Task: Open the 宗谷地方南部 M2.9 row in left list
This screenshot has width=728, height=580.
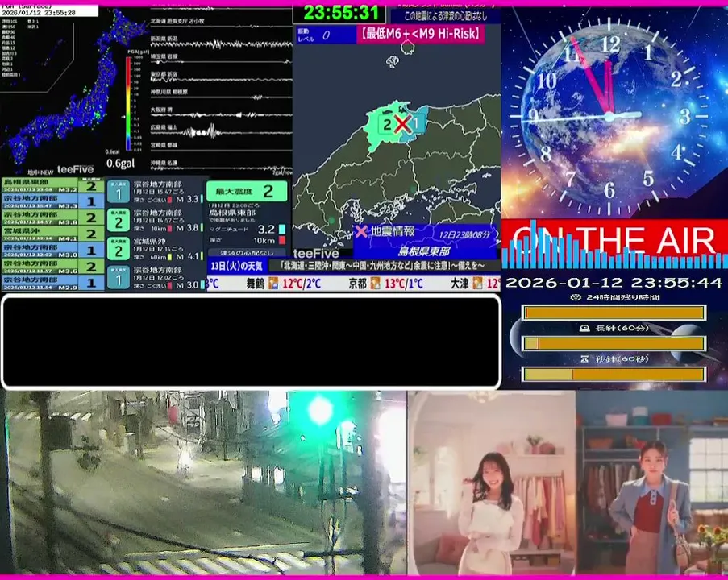Action: point(53,283)
